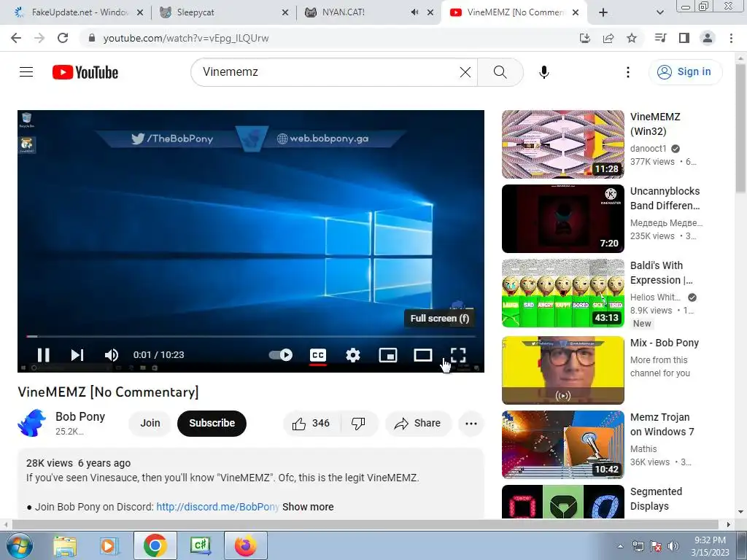Viewport: 747px width, 560px height.
Task: Share the video
Action: pos(418,423)
